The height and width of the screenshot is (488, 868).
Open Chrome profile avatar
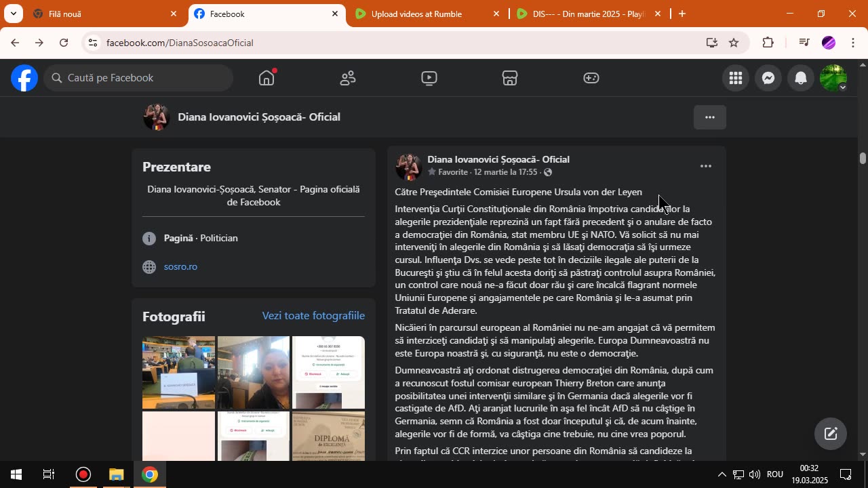pos(829,43)
